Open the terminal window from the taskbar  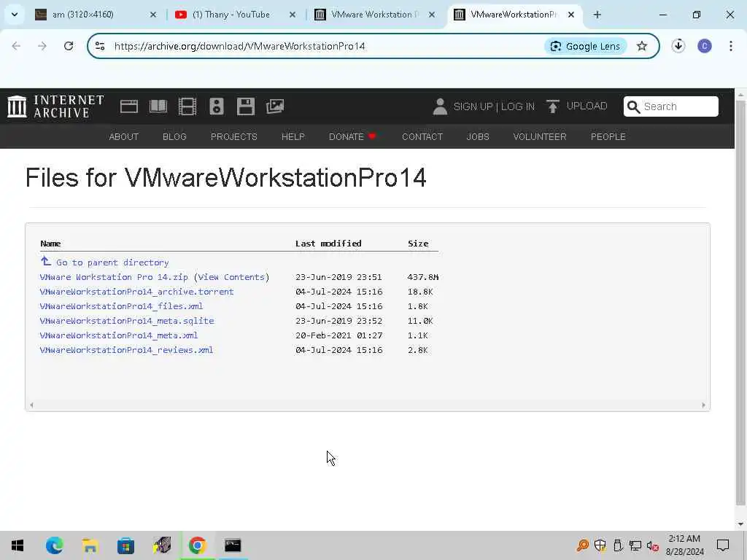click(x=233, y=545)
